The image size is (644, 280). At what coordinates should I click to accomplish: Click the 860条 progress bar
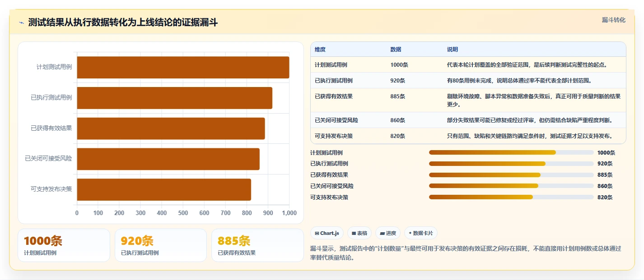click(511, 186)
